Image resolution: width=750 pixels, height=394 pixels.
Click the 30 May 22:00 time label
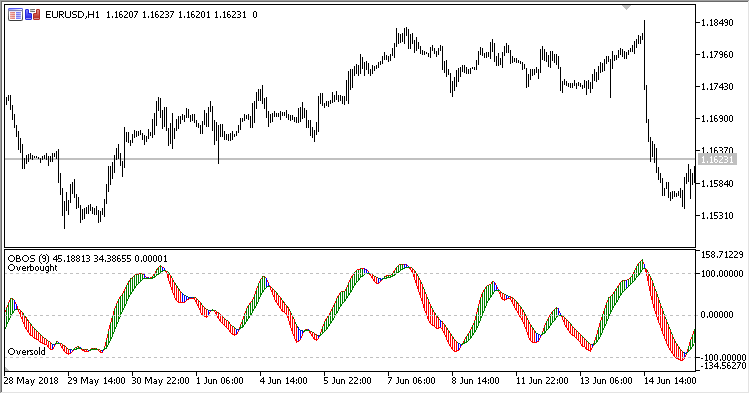click(160, 381)
